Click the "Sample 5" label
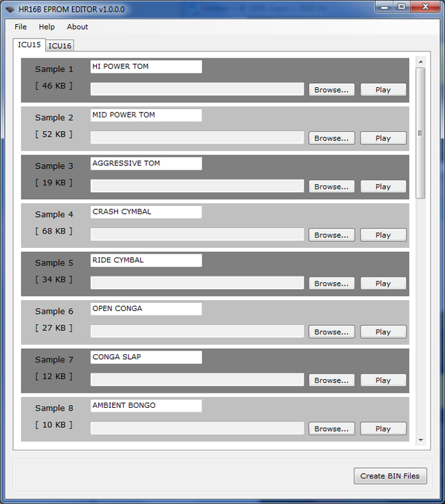This screenshot has width=445, height=504. [54, 263]
